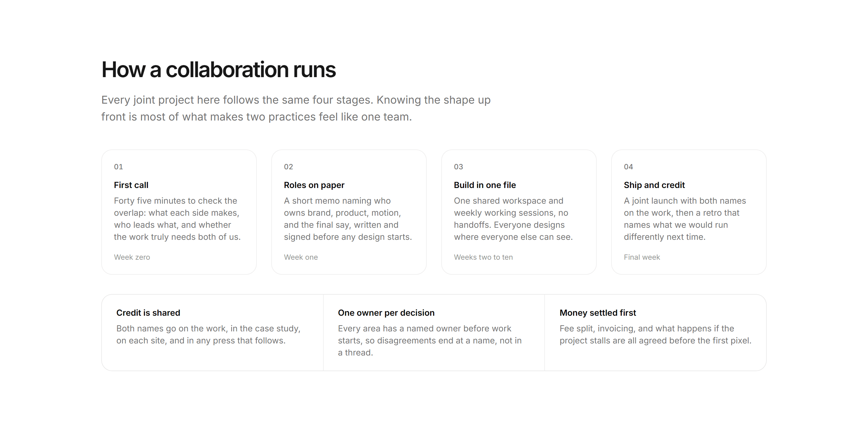Click the "Money settled first" heading
The width and height of the screenshot is (868, 429).
(598, 313)
